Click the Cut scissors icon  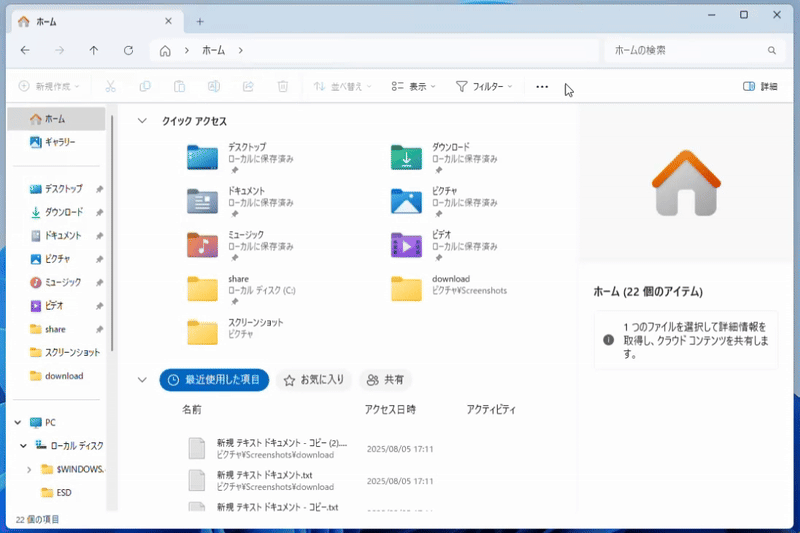[x=110, y=86]
